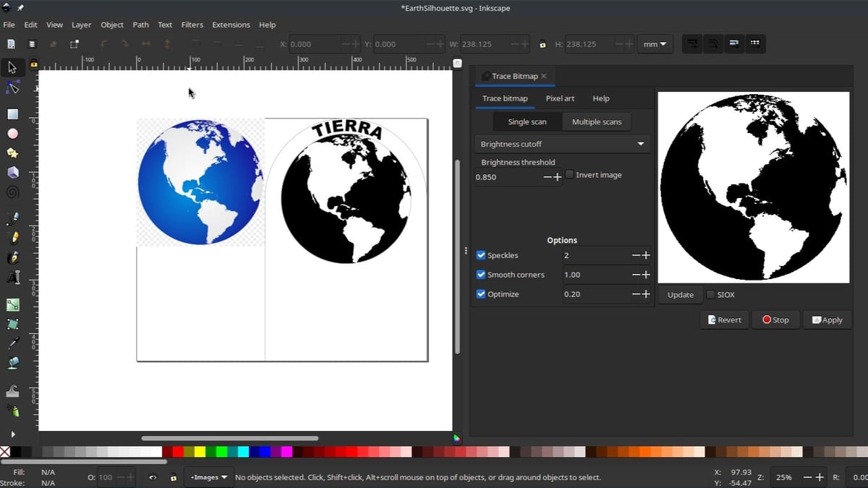
Task: Uncheck the Smooth corners option
Action: tap(481, 275)
